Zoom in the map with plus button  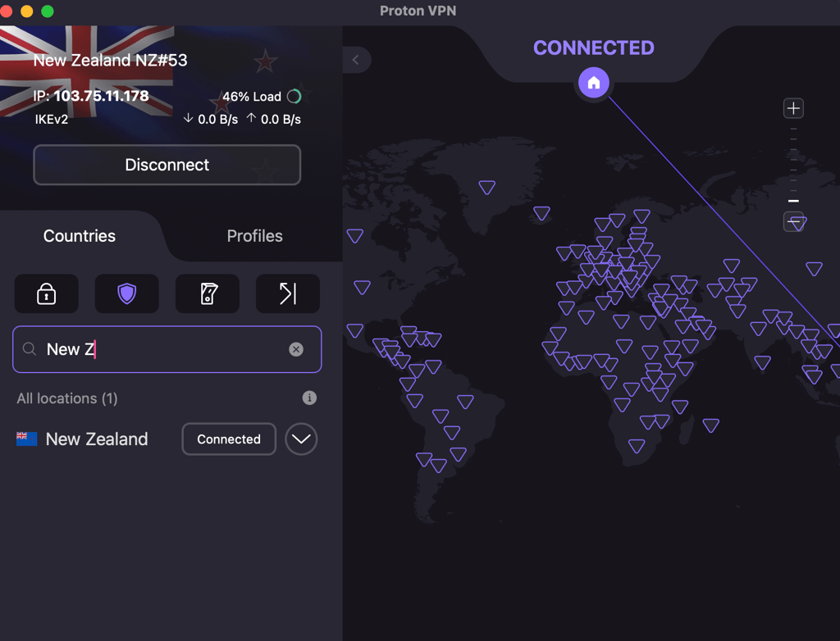[x=793, y=108]
